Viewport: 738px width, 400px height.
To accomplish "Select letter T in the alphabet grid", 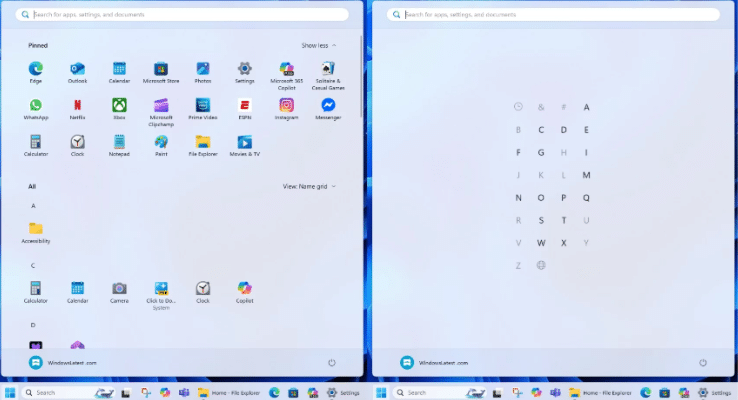I will [x=563, y=220].
